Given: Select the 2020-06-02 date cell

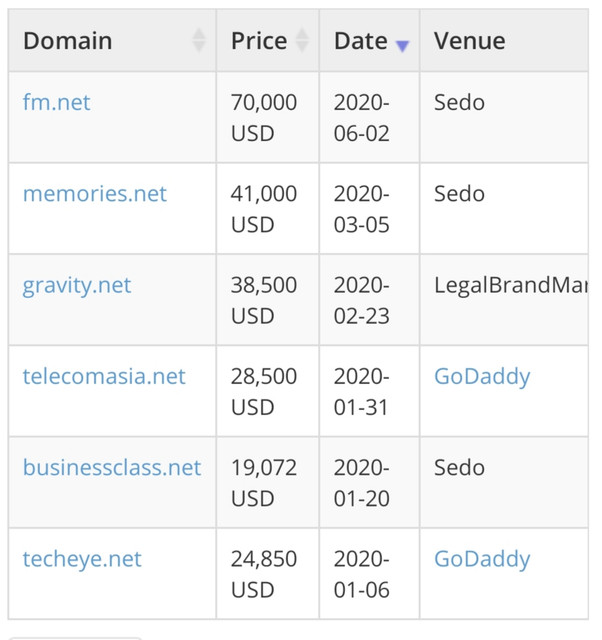Looking at the screenshot, I should [369, 118].
